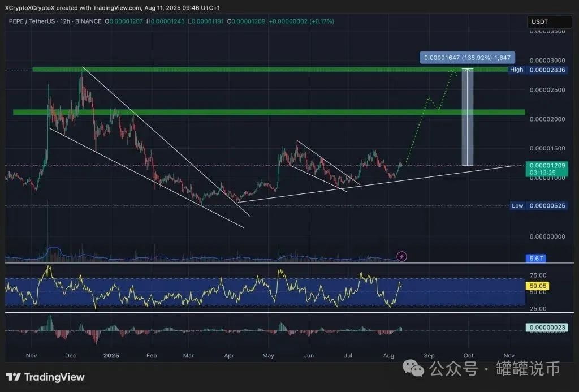The width and height of the screenshot is (579, 392).
Task: Click the 0.00001647 (135.92%) measurement label
Action: tap(467, 58)
